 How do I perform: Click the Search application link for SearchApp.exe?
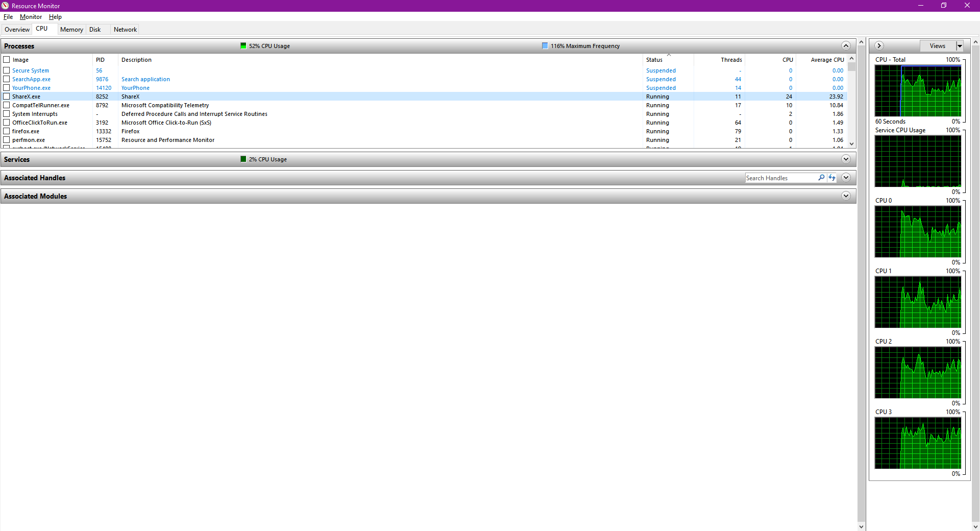click(145, 79)
